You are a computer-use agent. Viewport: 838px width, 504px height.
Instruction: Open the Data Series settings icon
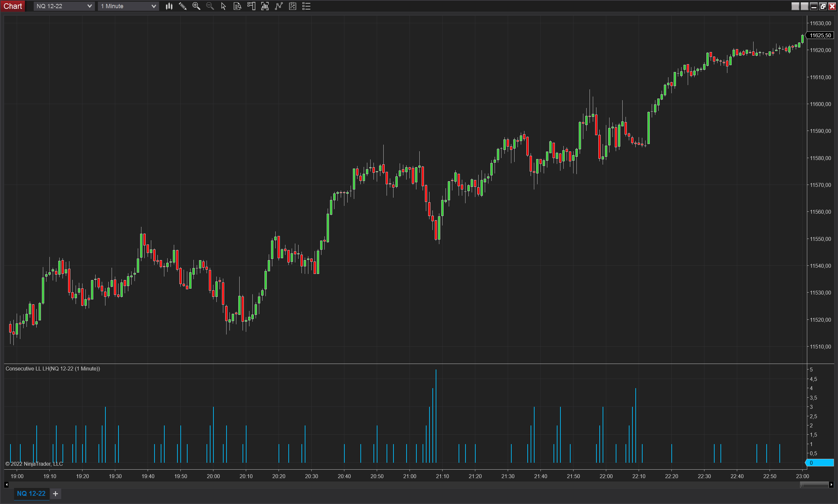(265, 6)
